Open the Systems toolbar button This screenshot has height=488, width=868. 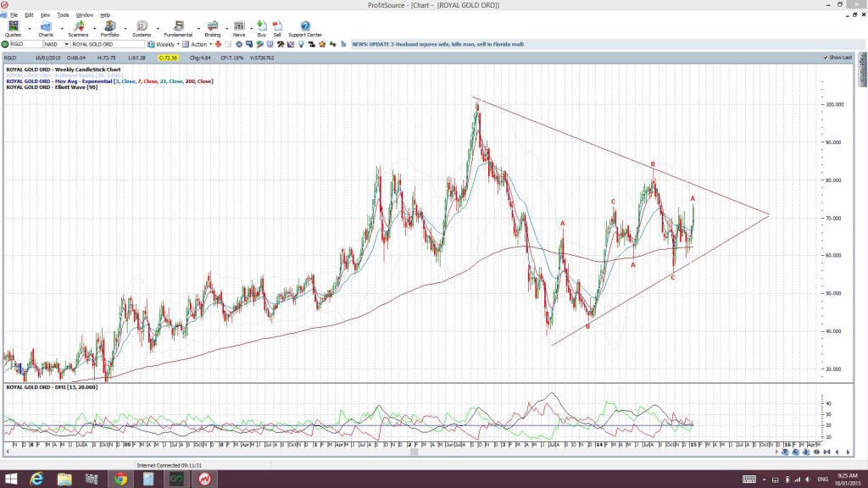tap(142, 29)
